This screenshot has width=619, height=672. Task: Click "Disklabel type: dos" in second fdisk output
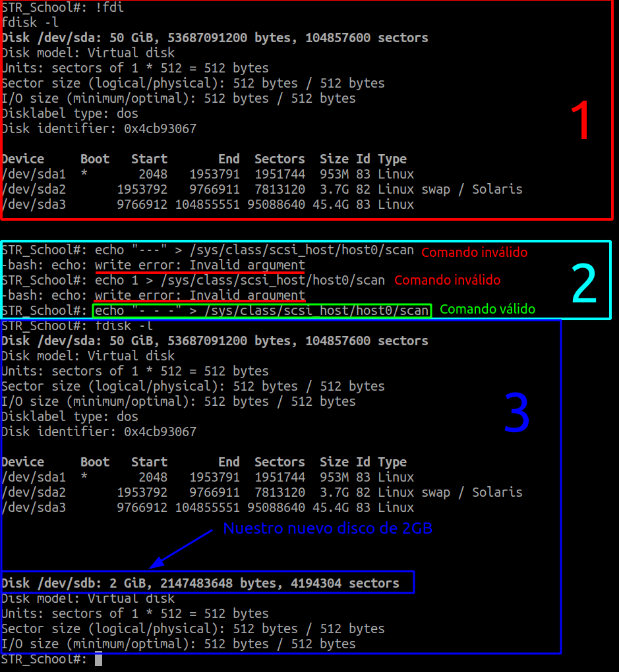point(70,416)
